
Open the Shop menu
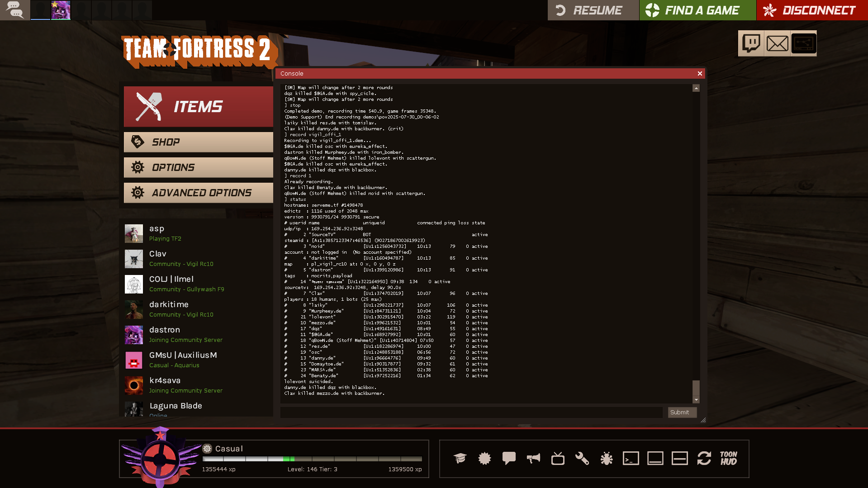[x=199, y=142]
